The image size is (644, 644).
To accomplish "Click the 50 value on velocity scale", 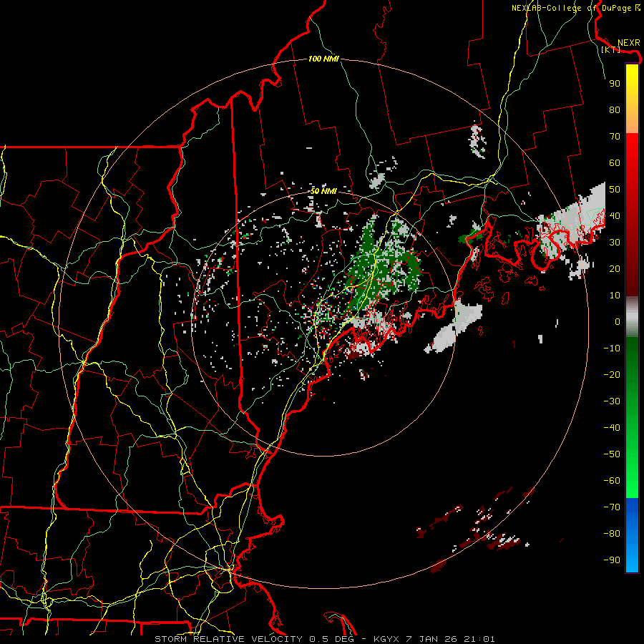I will pos(615,190).
